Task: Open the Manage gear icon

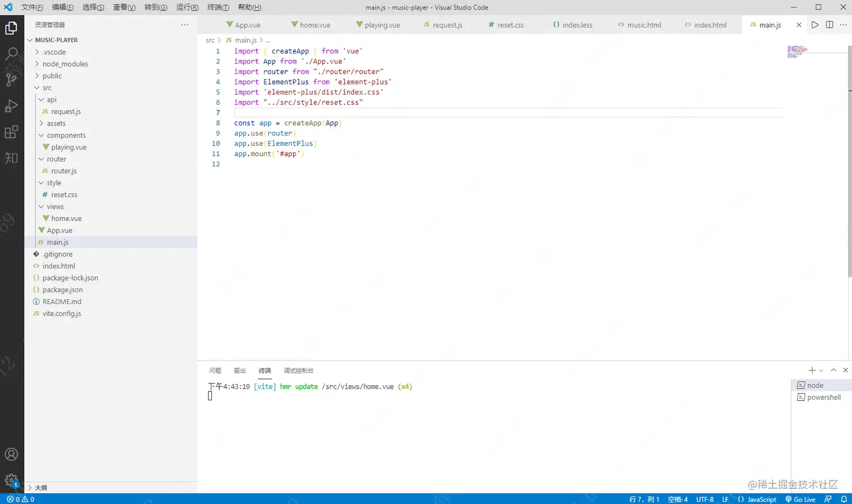Action: 11,480
